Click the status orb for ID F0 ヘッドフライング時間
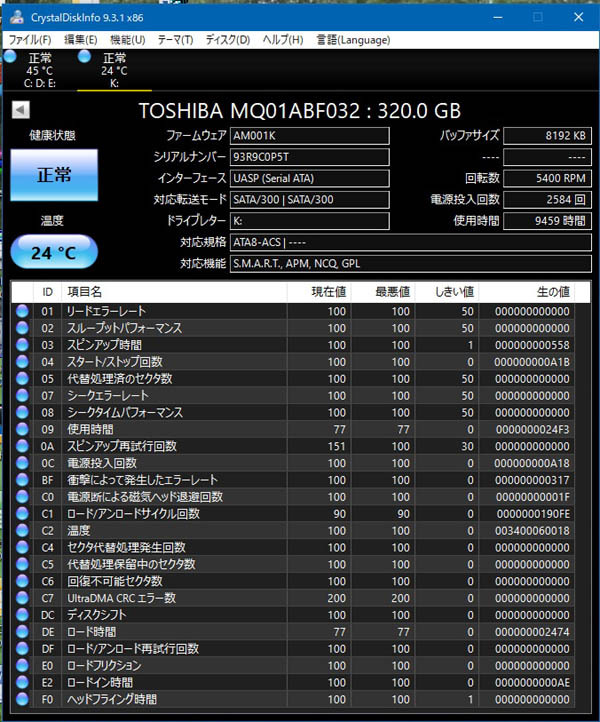600x722 pixels. pos(22,699)
